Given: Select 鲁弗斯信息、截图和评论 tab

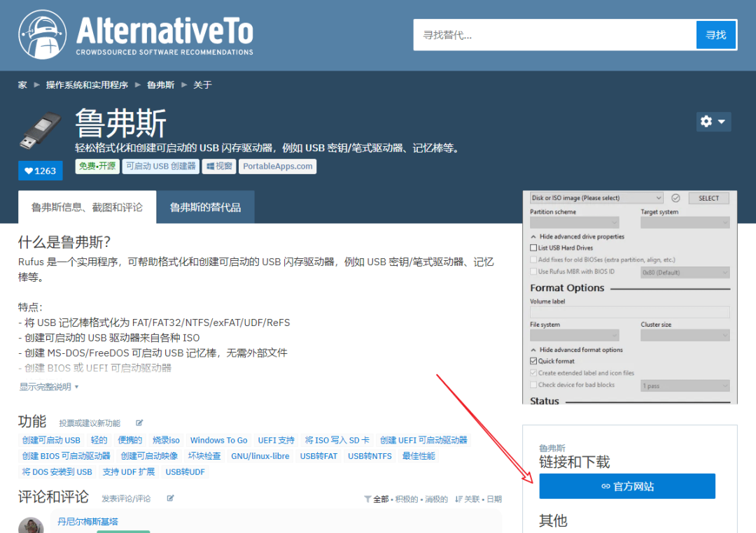Looking at the screenshot, I should pyautogui.click(x=87, y=207).
